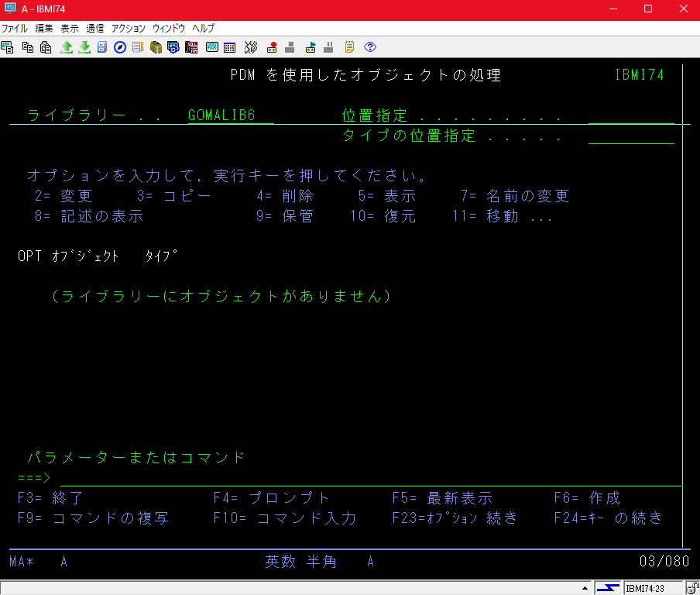
Task: Click the タイプの位置指定 input field
Action: (631, 136)
